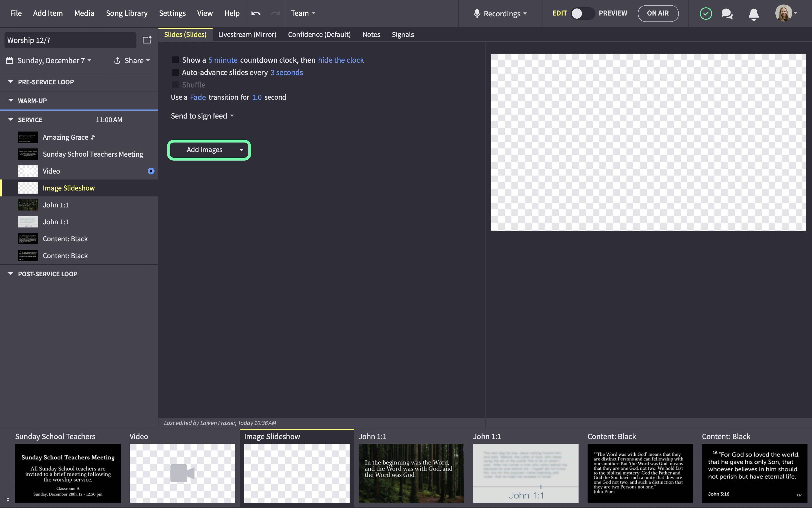This screenshot has height=508, width=812.
Task: Click the SERVICE 11:00 AM start time
Action: [109, 120]
